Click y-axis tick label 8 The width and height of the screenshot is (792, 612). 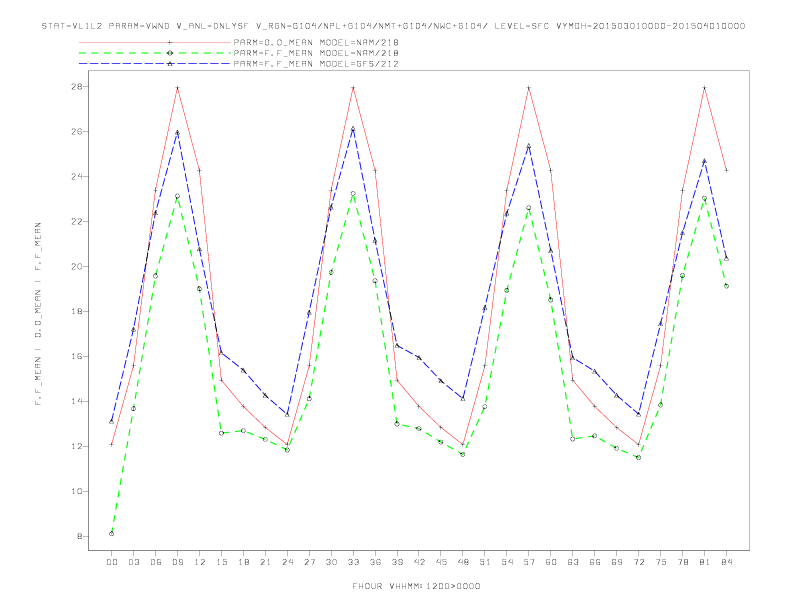pyautogui.click(x=80, y=536)
